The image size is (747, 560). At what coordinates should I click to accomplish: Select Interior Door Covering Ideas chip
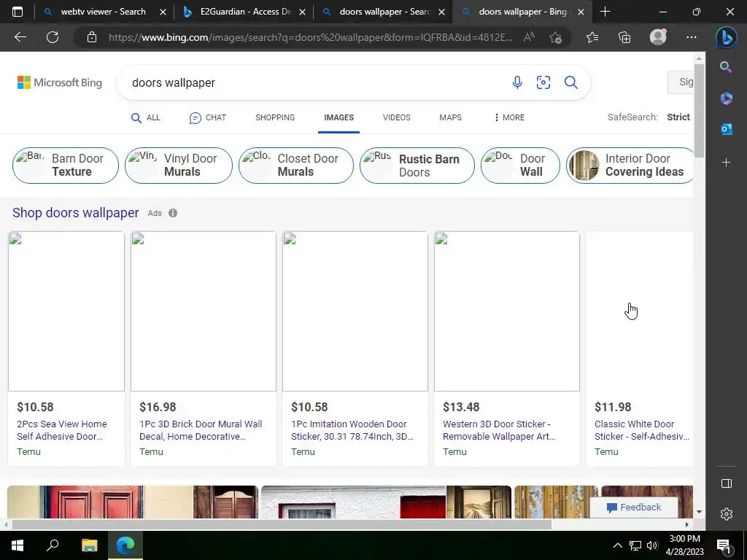click(x=630, y=166)
